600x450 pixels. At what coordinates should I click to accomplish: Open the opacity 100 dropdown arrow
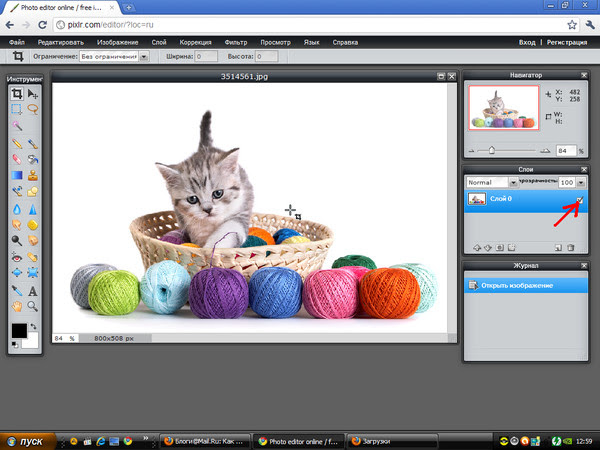tap(581, 183)
